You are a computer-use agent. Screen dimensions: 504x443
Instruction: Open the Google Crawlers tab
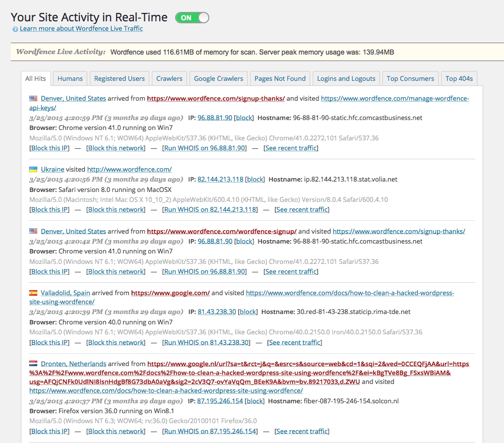219,79
